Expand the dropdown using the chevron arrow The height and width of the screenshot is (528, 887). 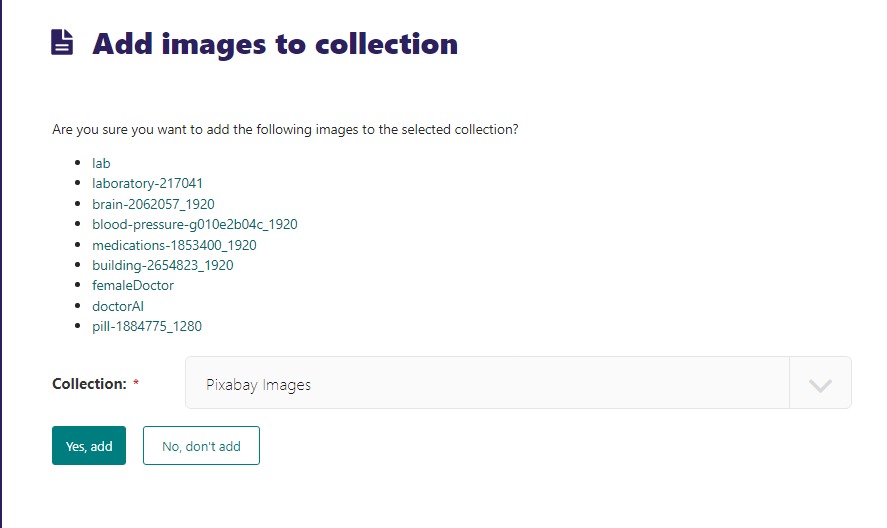[820, 384]
